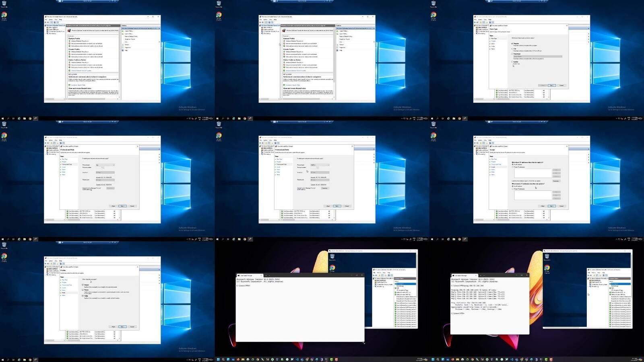Toggle the Domain profile checkbox
This screenshot has width=644, height=362.
pyautogui.click(x=83, y=285)
